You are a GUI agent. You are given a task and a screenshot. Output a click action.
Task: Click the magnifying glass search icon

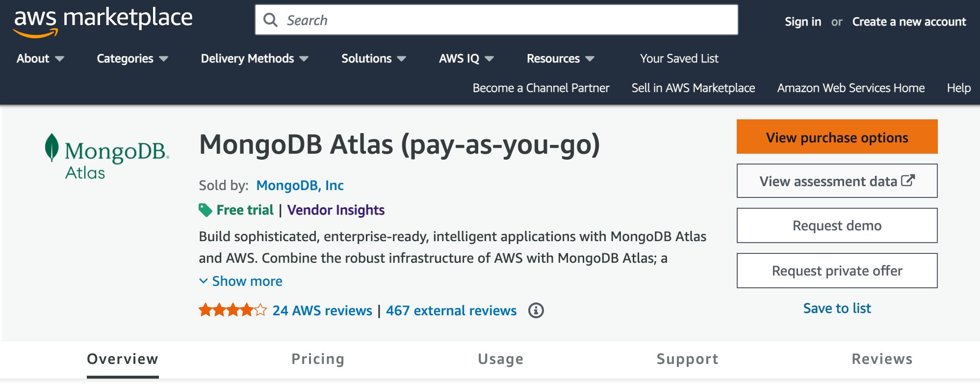point(270,20)
